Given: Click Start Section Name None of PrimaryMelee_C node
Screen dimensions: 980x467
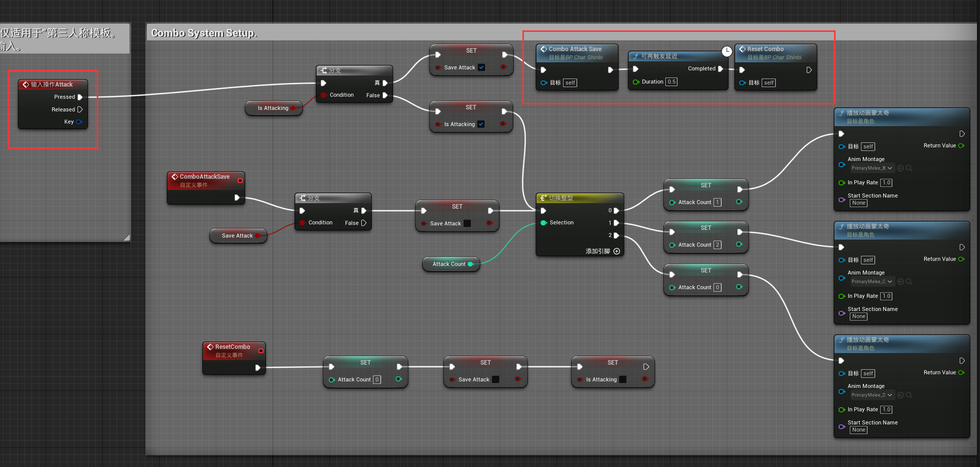Looking at the screenshot, I should click(859, 317).
